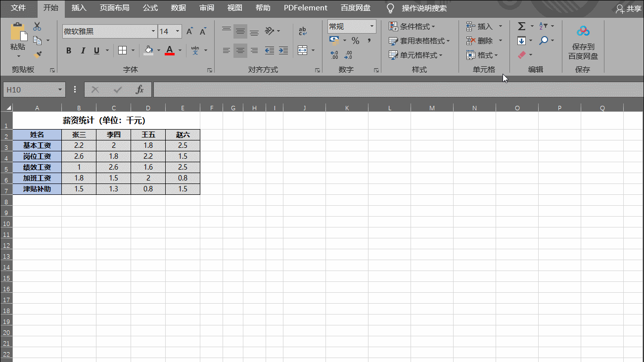
Task: Increase font size with the larger A icon
Action: tap(189, 31)
